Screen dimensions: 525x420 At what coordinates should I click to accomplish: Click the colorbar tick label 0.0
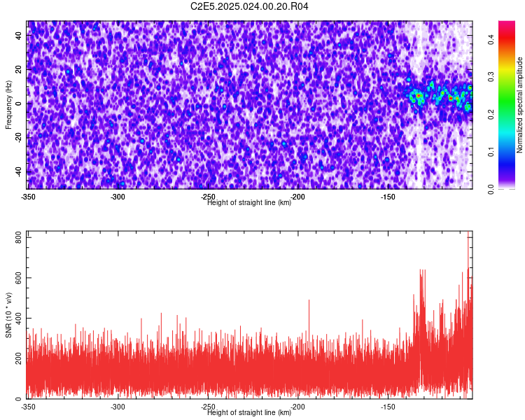491,189
